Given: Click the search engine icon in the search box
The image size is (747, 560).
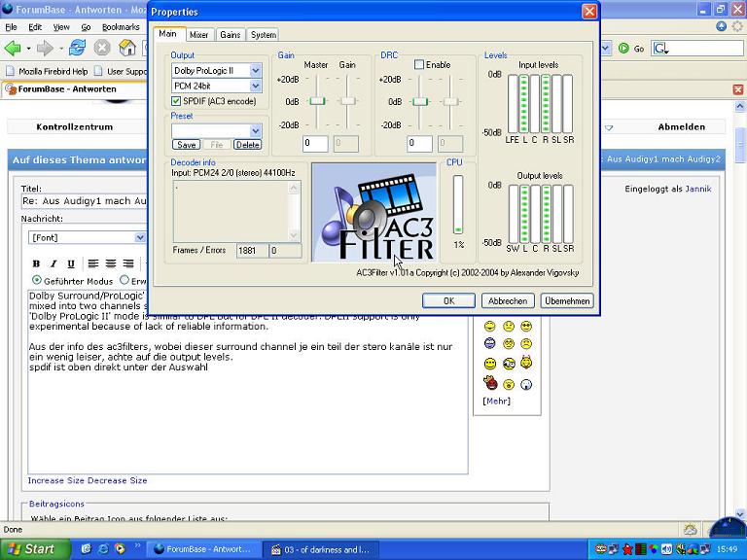Looking at the screenshot, I should tap(661, 48).
